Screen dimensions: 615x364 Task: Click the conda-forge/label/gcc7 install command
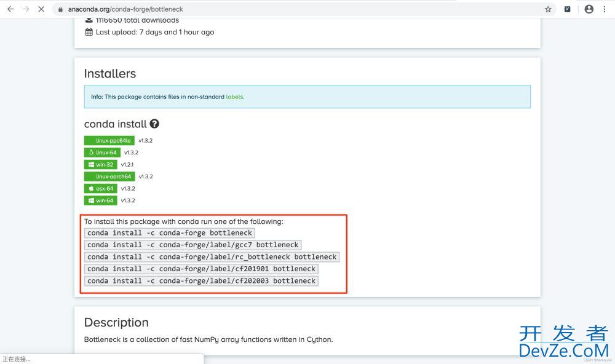point(193,245)
